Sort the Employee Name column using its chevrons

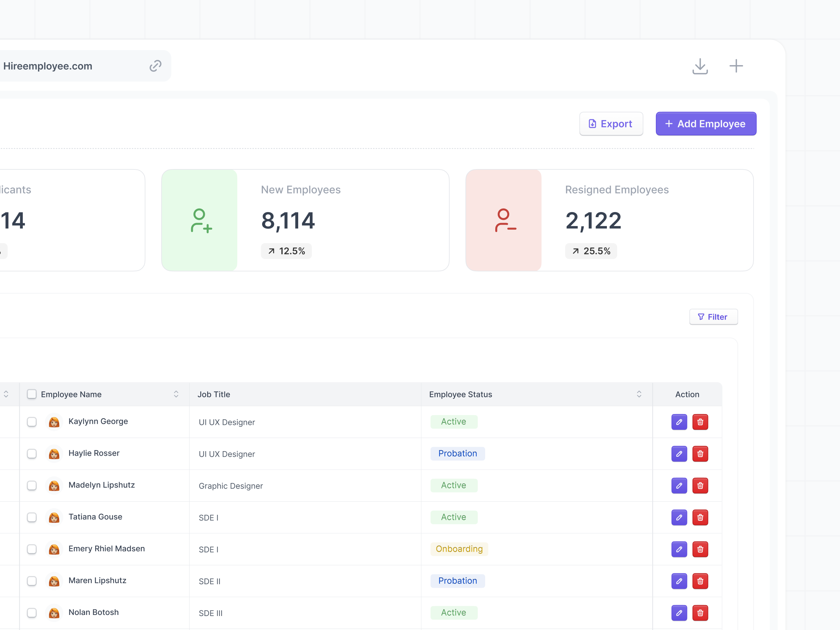click(x=176, y=394)
